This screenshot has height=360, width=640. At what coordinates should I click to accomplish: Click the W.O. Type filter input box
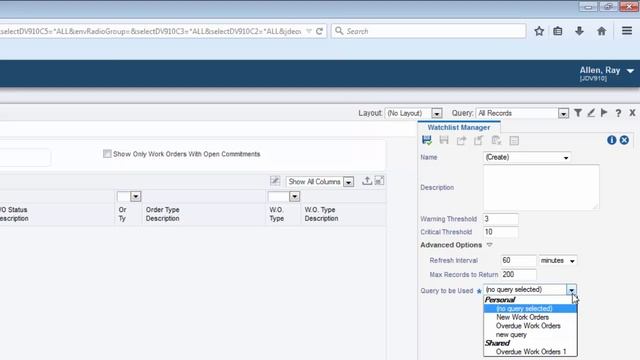[279, 197]
